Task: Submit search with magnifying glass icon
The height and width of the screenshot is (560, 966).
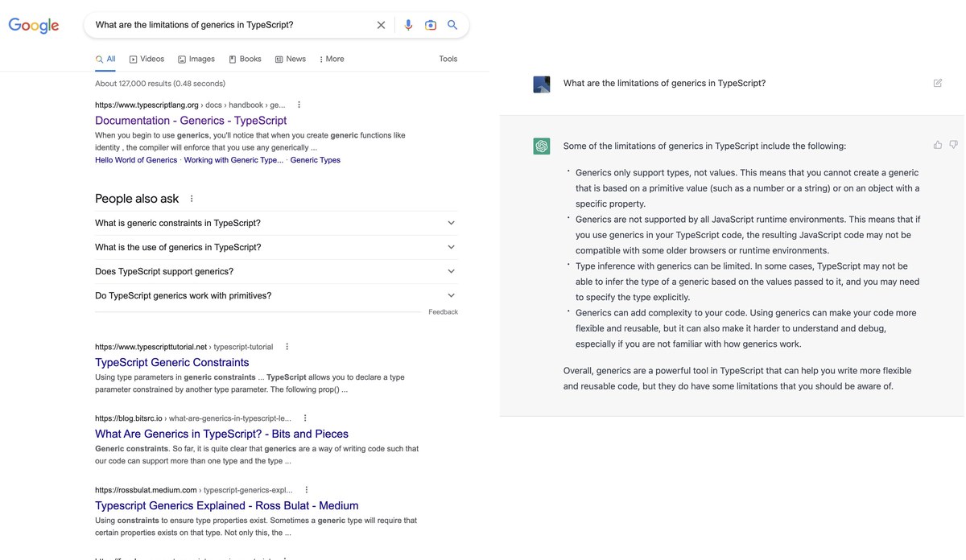Action: (452, 25)
